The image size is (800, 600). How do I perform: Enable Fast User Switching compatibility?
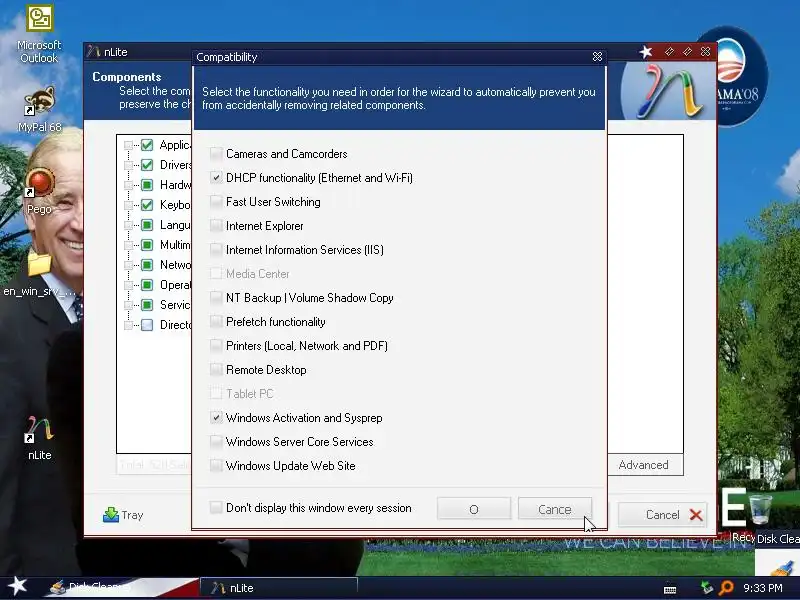(216, 202)
